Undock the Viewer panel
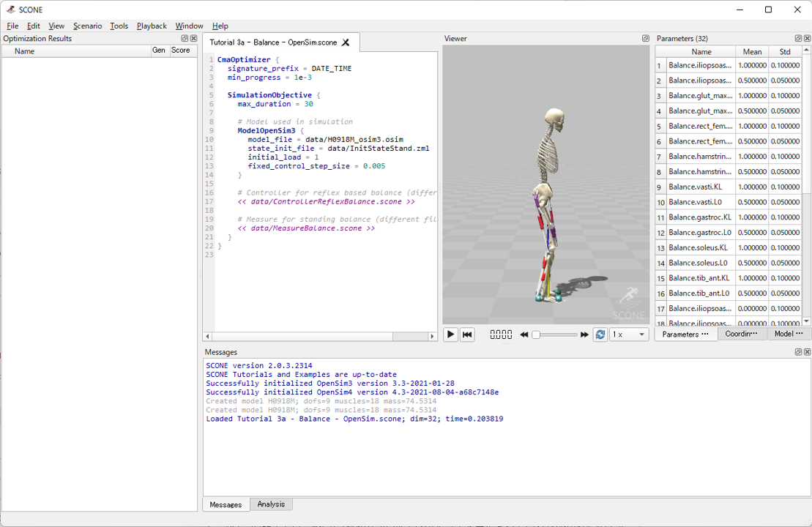812x527 pixels. click(x=645, y=39)
